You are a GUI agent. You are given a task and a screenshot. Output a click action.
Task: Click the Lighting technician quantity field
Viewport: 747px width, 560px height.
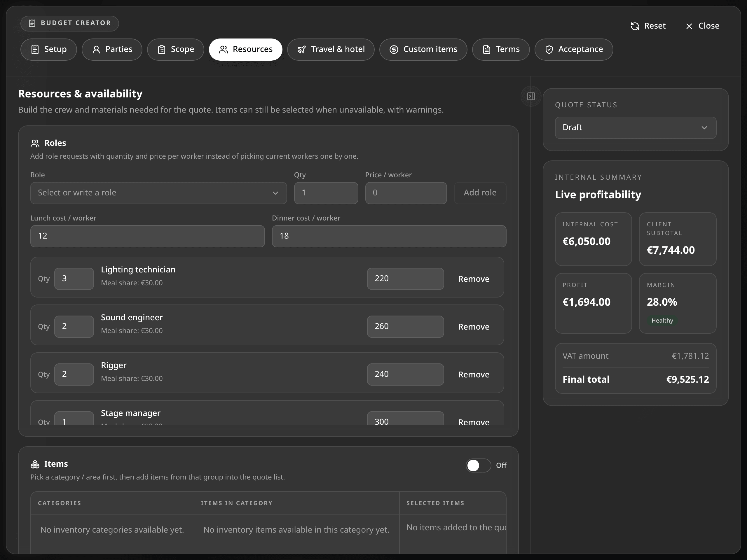click(74, 279)
